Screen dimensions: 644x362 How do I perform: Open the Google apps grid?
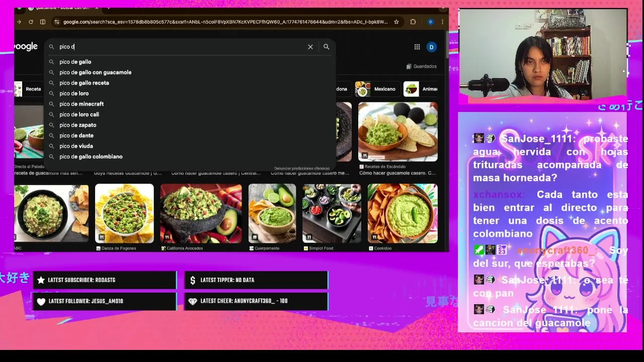pos(417,47)
